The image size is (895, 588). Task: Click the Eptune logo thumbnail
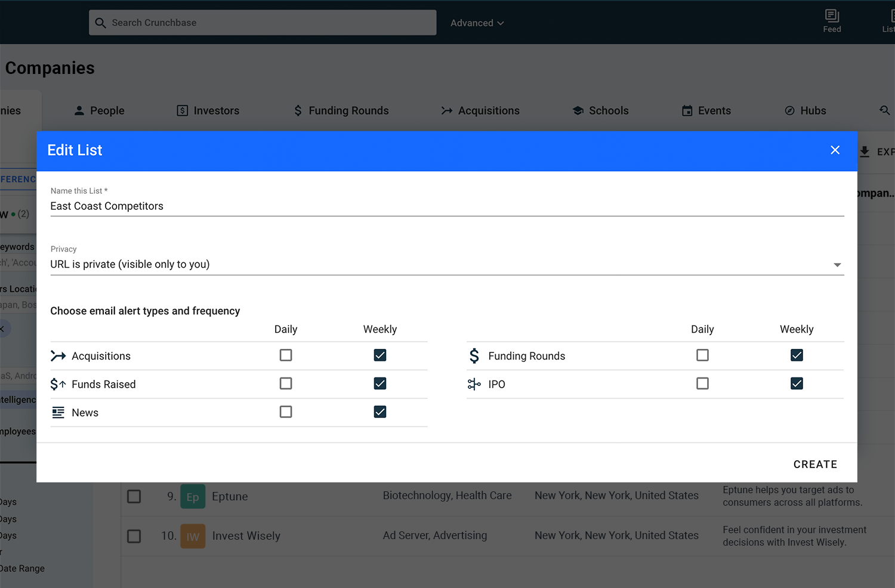click(193, 497)
